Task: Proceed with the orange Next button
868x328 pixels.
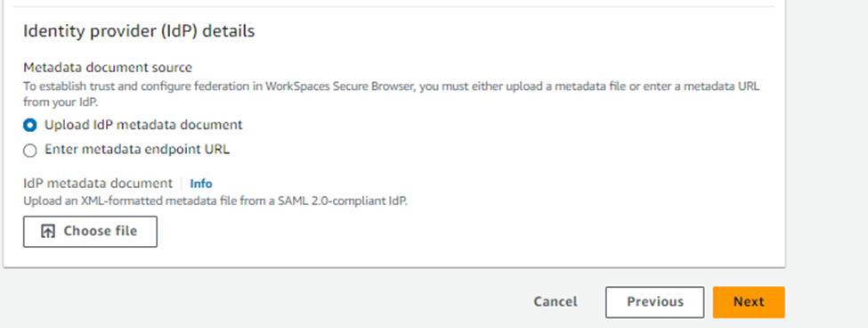Action: [x=749, y=302]
